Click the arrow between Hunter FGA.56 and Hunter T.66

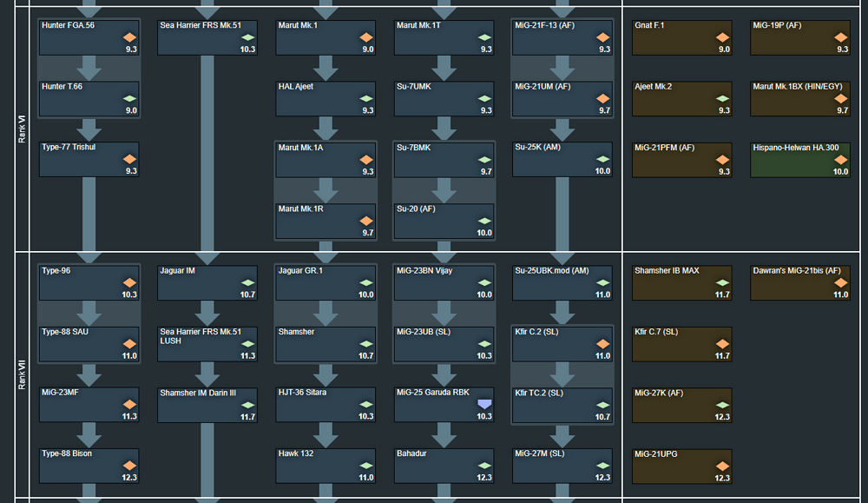[89, 68]
